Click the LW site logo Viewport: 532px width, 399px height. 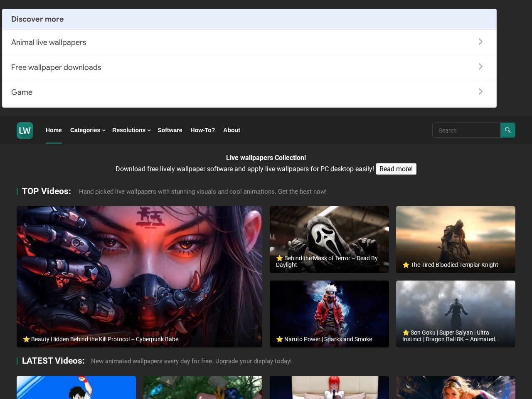[25, 131]
